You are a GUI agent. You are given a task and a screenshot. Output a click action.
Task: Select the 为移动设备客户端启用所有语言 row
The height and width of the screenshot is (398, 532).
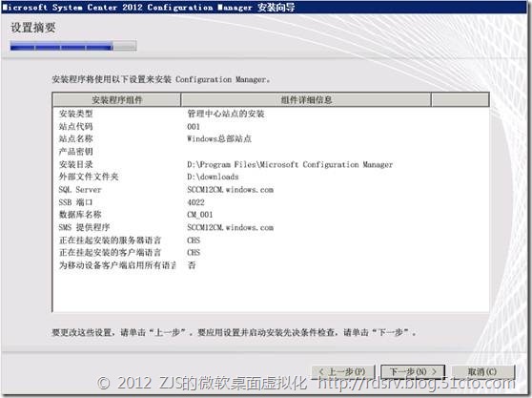(x=117, y=265)
